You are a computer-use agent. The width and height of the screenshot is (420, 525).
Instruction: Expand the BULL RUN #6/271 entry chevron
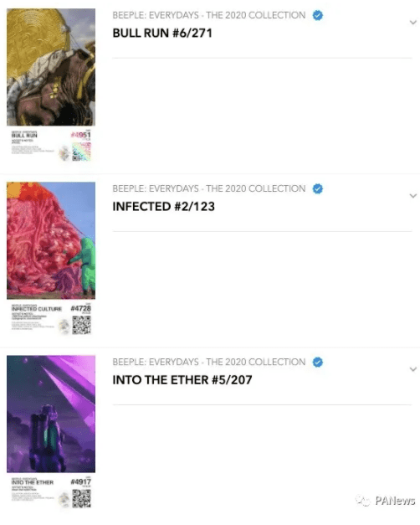[413, 23]
